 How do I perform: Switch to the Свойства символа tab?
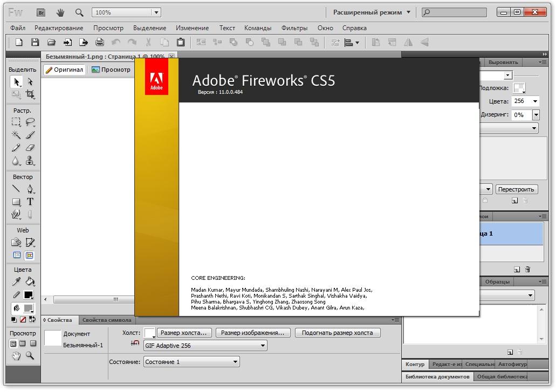point(107,320)
